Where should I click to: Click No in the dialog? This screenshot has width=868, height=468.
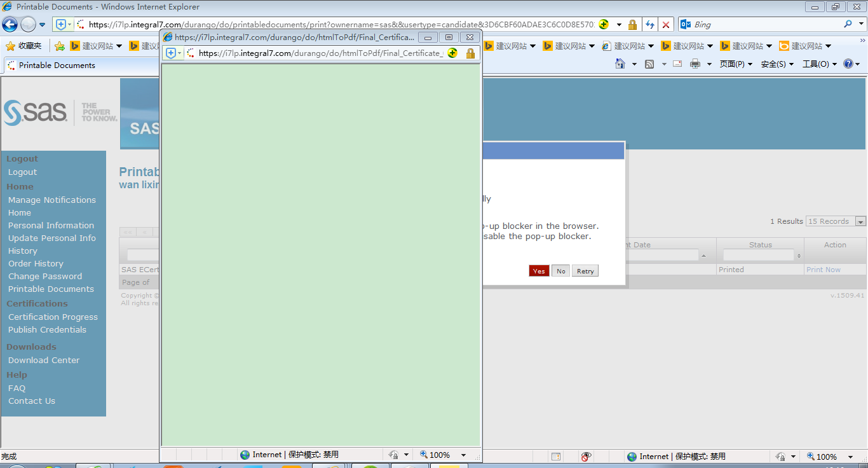[x=560, y=271]
